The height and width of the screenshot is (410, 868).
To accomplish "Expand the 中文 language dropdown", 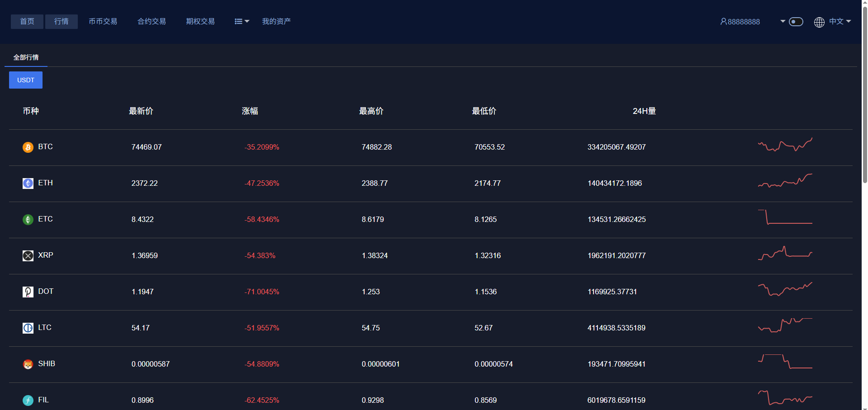I will pos(840,21).
